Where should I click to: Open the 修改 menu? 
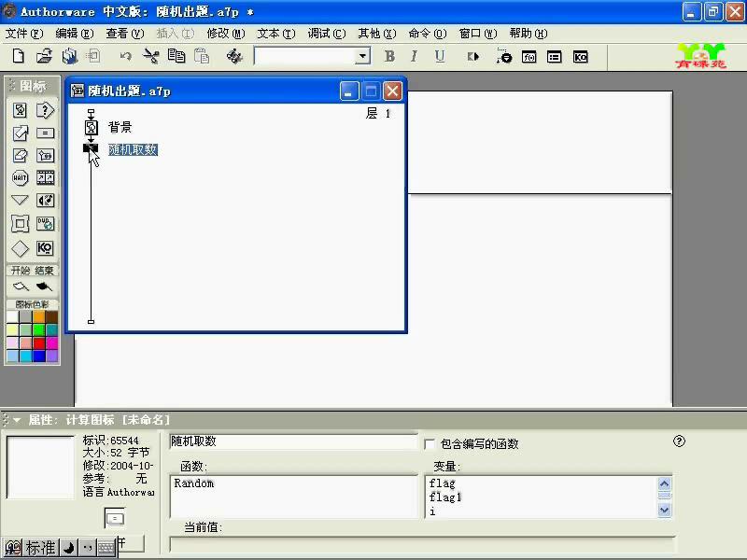point(226,34)
